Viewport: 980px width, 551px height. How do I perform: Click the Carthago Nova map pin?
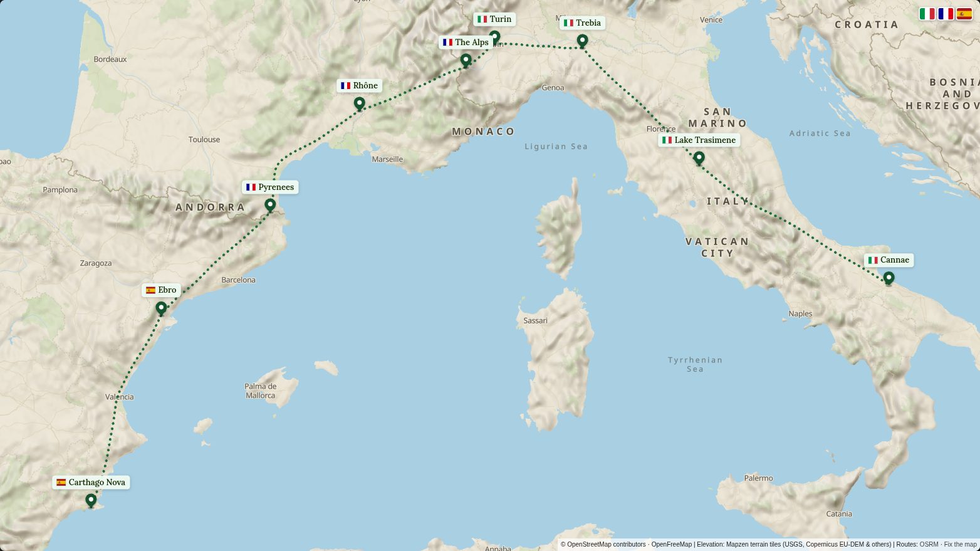(91, 500)
